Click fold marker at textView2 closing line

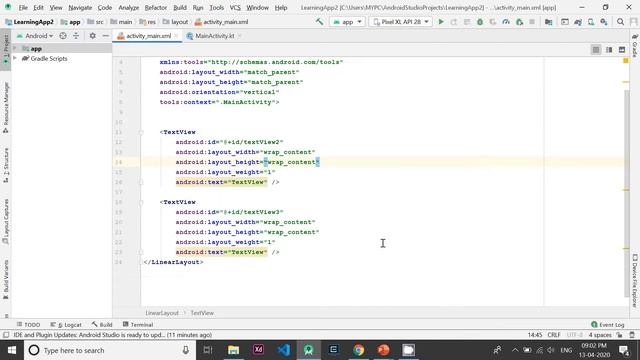(141, 182)
